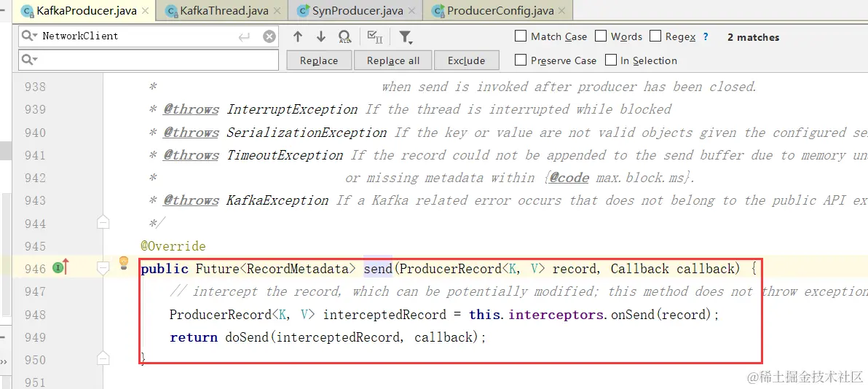Click the ProducerConfig.java class icon
The height and width of the screenshot is (389, 868).
tap(438, 10)
